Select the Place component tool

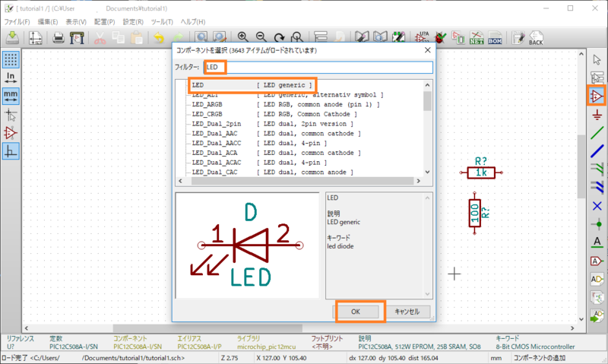(597, 96)
